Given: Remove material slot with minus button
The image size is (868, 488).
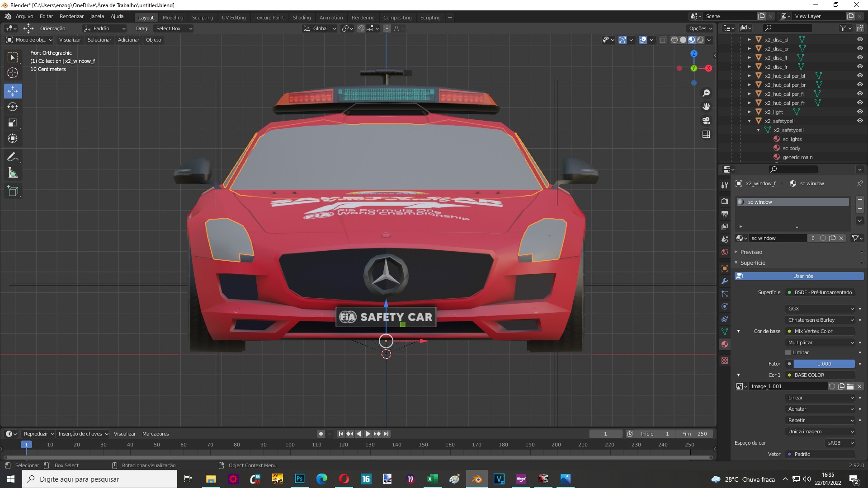Looking at the screenshot, I should [x=860, y=209].
